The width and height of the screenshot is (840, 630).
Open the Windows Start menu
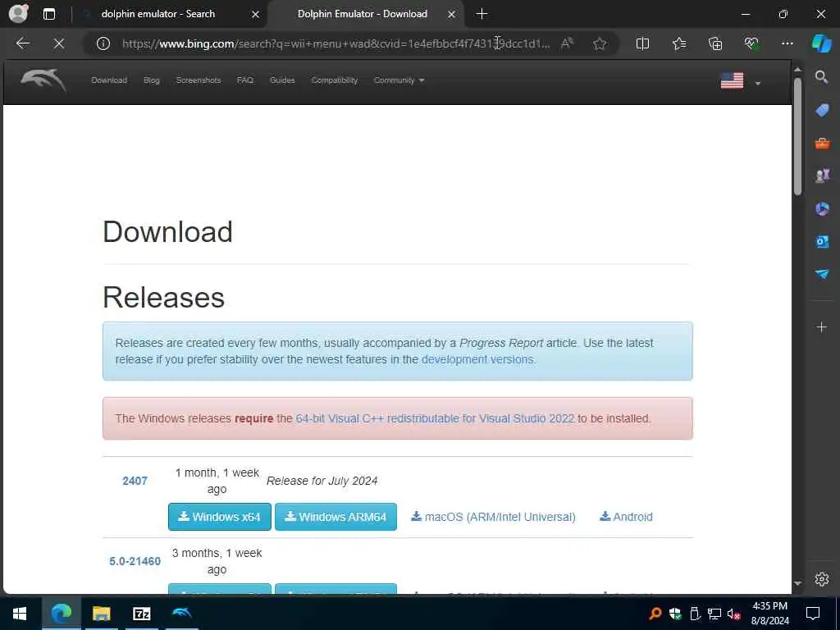pos(20,614)
